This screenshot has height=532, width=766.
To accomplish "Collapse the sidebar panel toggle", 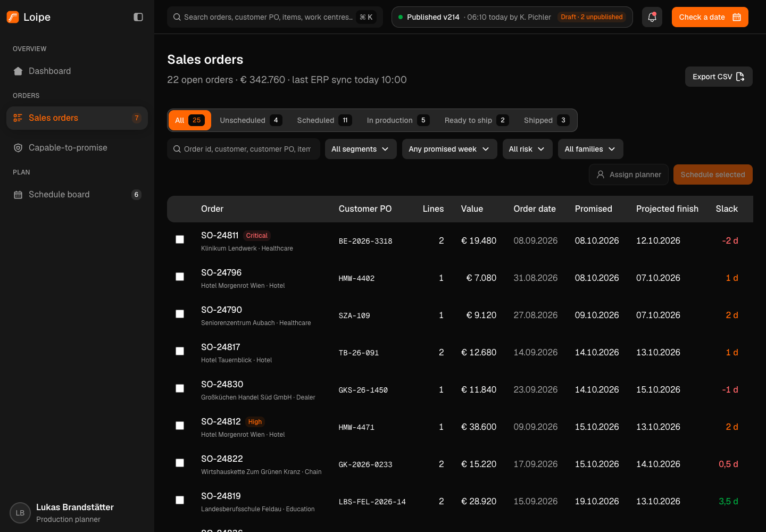I will pos(138,17).
